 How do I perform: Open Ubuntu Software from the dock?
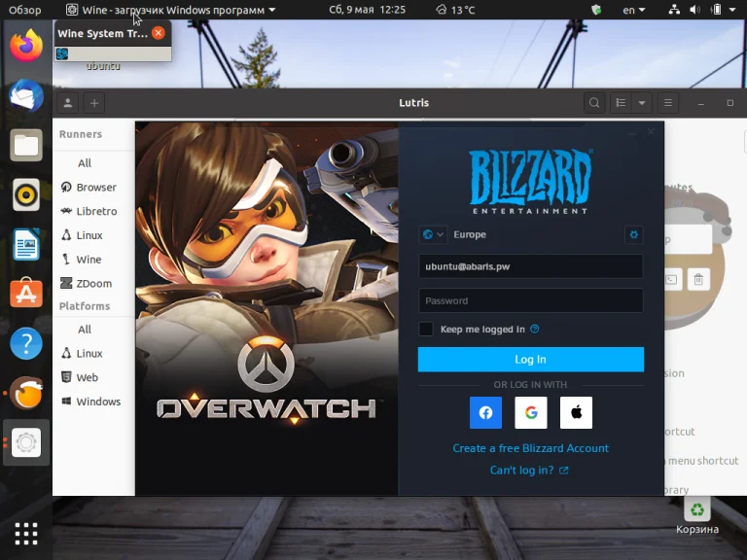26,293
